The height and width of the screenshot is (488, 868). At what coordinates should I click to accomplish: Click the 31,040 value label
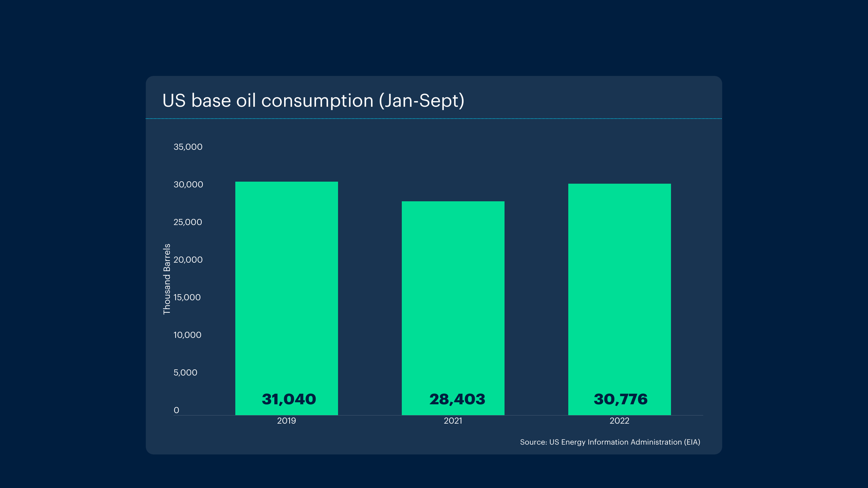coord(289,399)
